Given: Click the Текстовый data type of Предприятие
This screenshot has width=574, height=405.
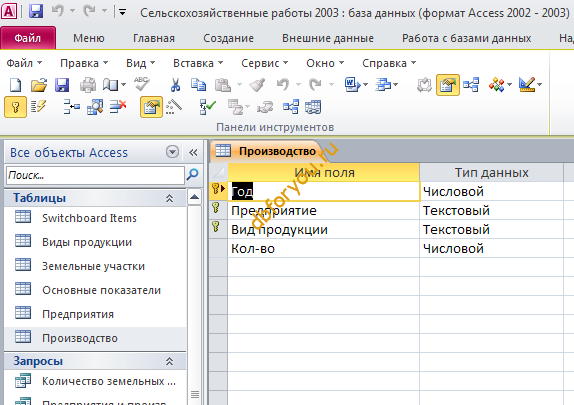Looking at the screenshot, I should [x=491, y=210].
